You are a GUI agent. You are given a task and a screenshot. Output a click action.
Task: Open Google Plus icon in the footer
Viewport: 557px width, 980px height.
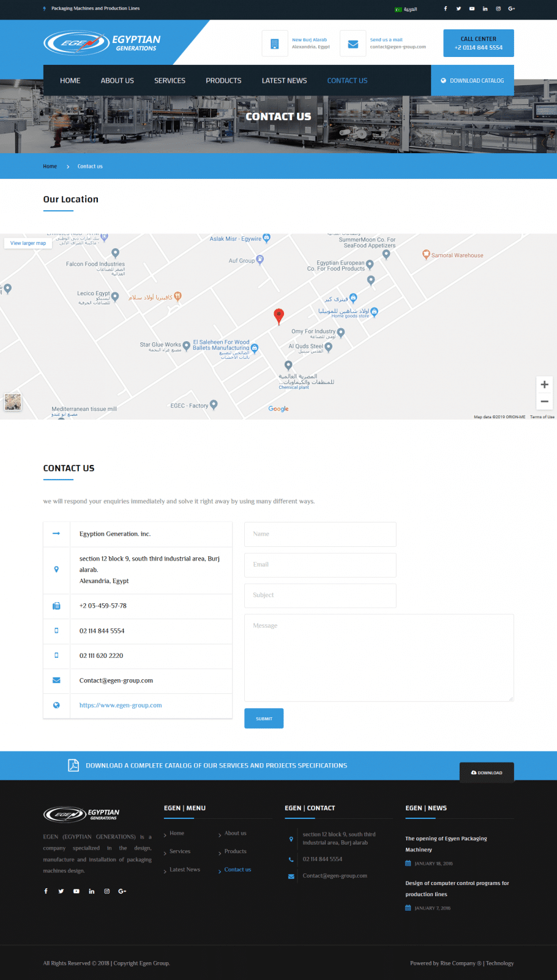pyautogui.click(x=122, y=891)
